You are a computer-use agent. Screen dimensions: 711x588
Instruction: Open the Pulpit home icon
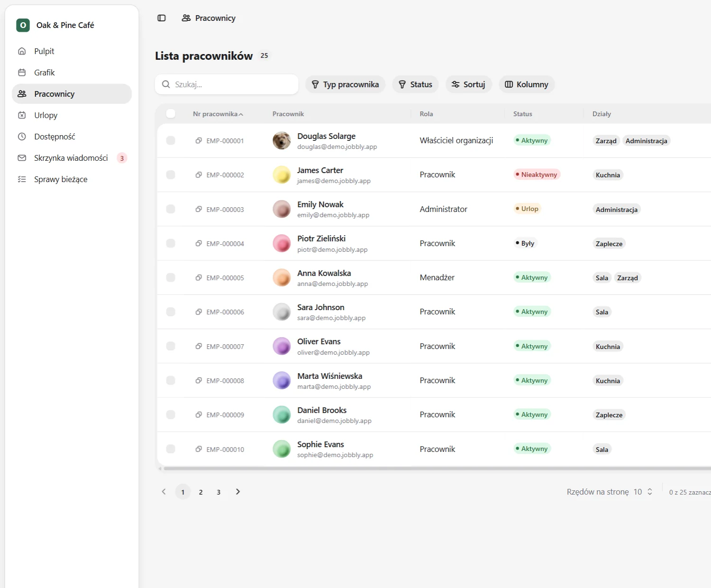[x=22, y=51]
